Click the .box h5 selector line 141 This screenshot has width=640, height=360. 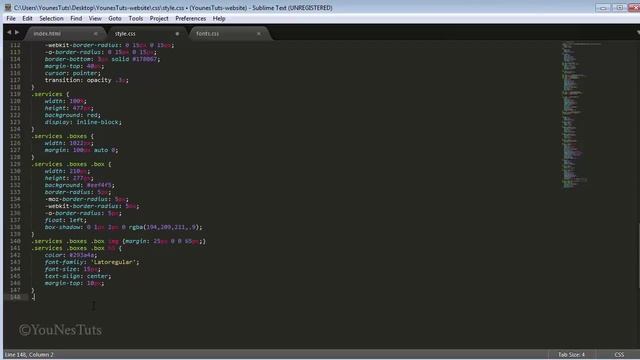(x=77, y=248)
